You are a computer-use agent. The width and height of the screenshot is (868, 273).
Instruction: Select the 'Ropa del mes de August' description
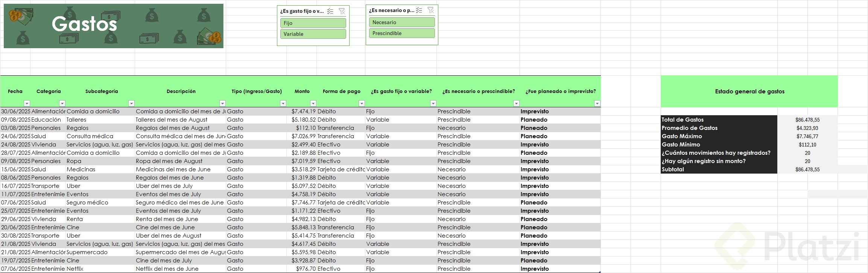181,161
